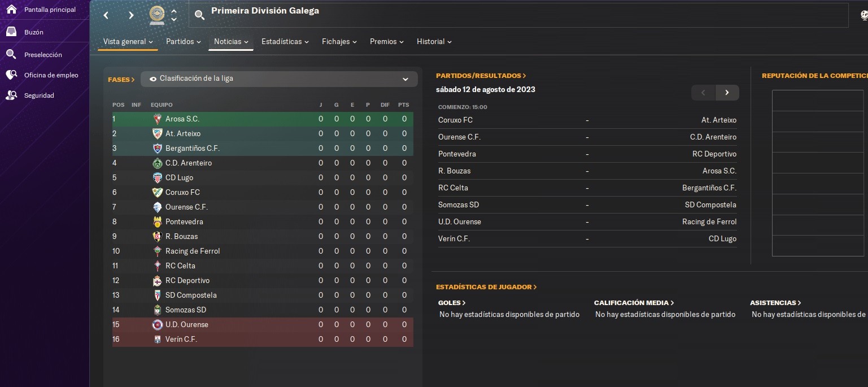Select Seguridad in sidebar
The width and height of the screenshot is (868, 387).
point(39,95)
